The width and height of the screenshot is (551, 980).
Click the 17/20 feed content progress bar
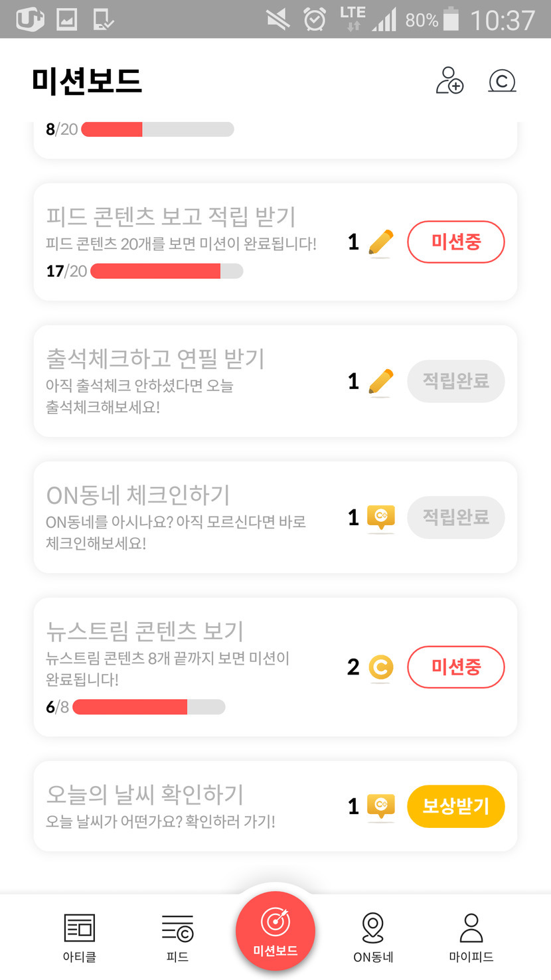point(166,271)
